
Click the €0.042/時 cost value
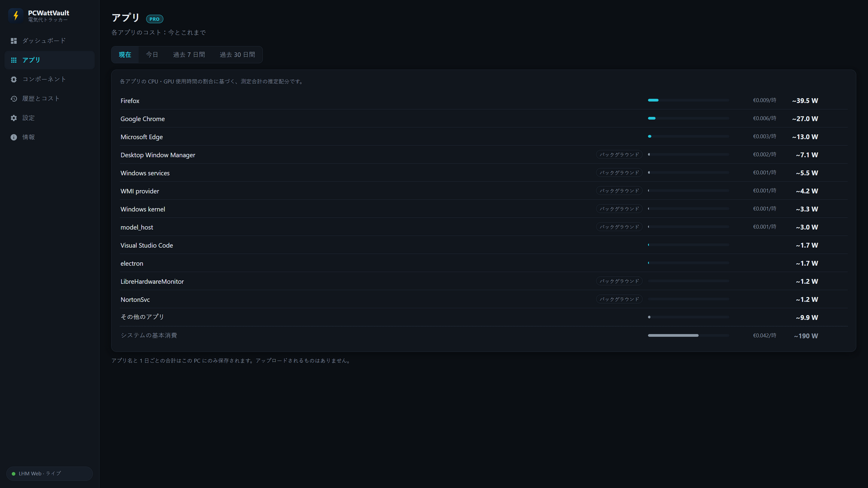click(x=764, y=335)
